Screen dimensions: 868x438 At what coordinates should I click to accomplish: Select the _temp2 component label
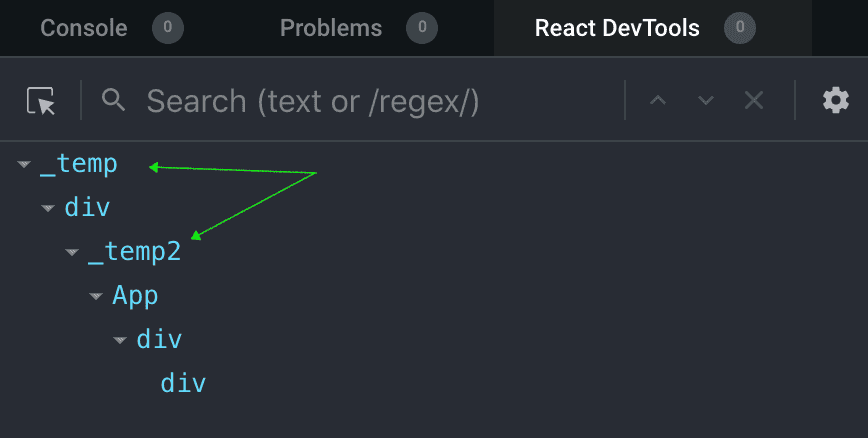pos(135,252)
